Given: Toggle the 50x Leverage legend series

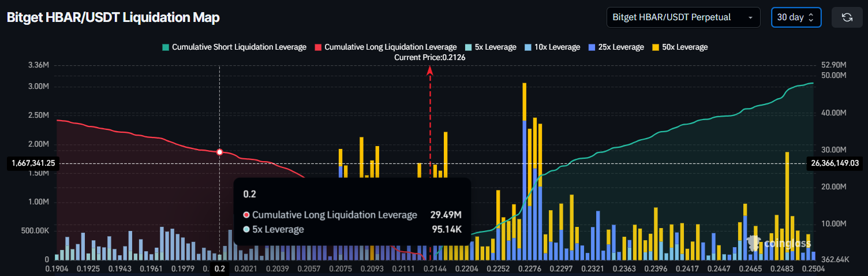Looking at the screenshot, I should [x=679, y=47].
